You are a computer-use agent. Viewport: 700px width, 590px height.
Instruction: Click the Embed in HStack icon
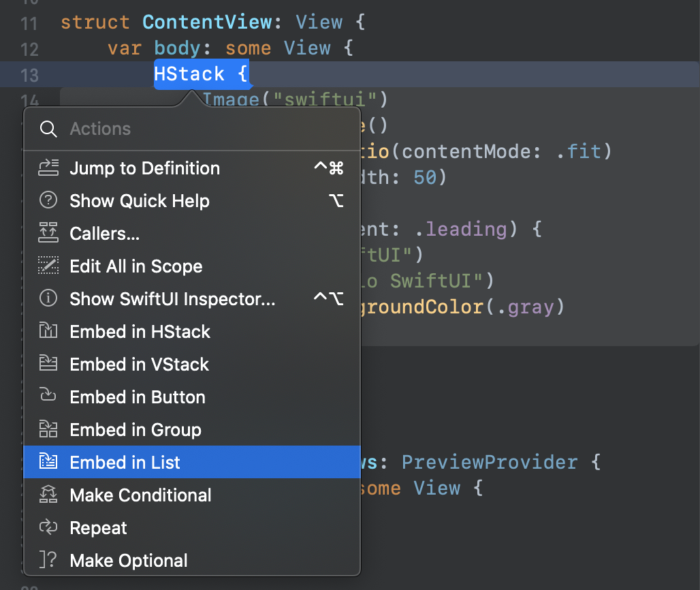pyautogui.click(x=48, y=332)
